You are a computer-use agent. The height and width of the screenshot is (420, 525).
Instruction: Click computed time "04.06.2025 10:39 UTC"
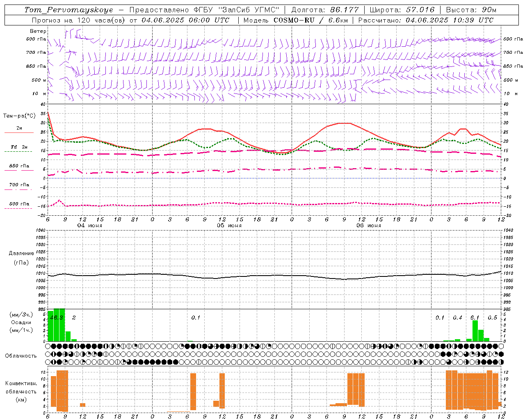tap(450, 20)
